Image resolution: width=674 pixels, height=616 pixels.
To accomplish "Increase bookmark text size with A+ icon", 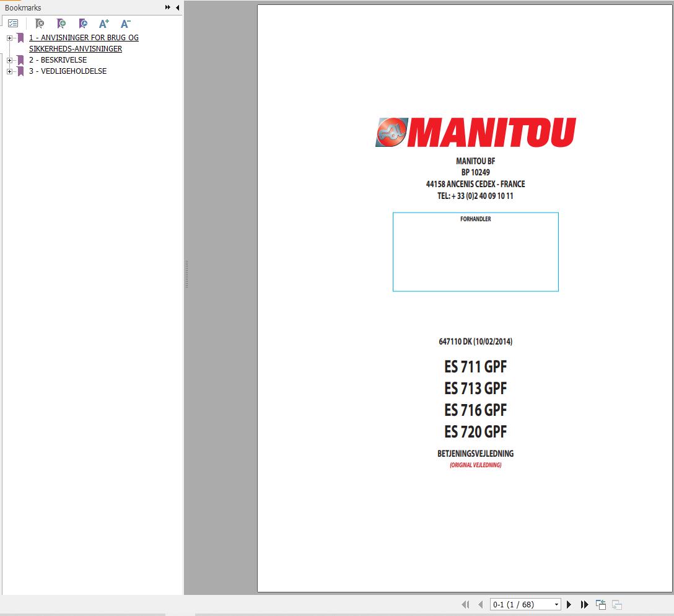I will pos(104,24).
